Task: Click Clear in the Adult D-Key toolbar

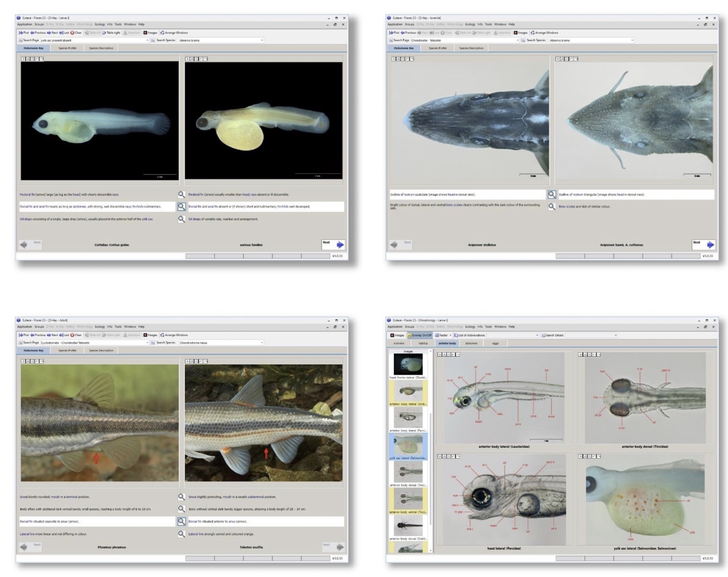Action: (x=76, y=335)
